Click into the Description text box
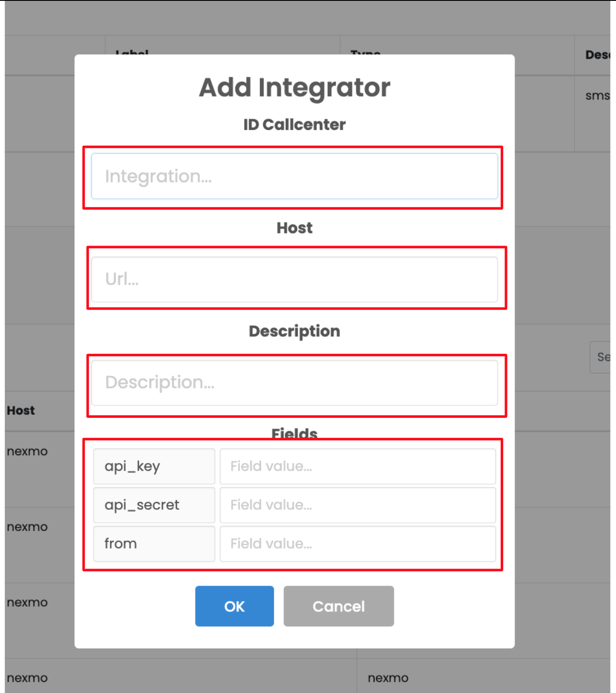The image size is (616, 693). 294,383
